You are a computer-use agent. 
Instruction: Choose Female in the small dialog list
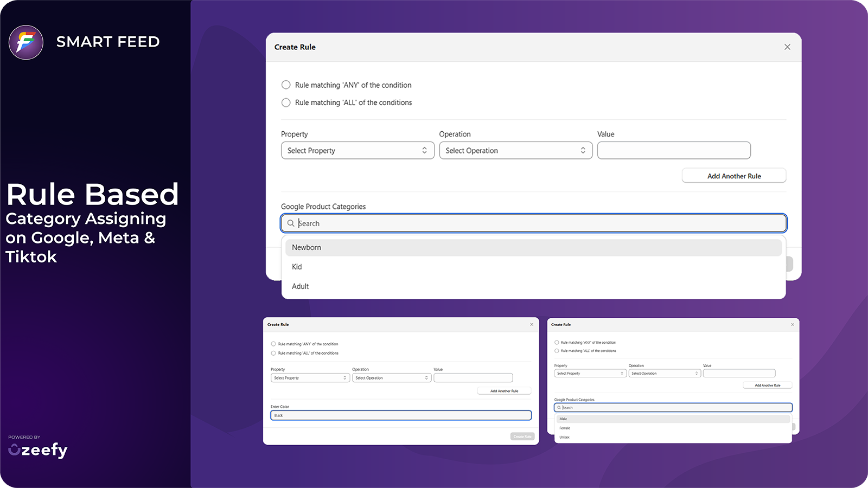coord(673,428)
